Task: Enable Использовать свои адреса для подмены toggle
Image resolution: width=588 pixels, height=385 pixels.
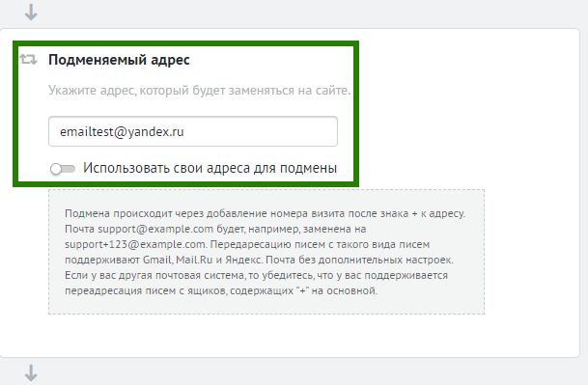Action: [63, 169]
